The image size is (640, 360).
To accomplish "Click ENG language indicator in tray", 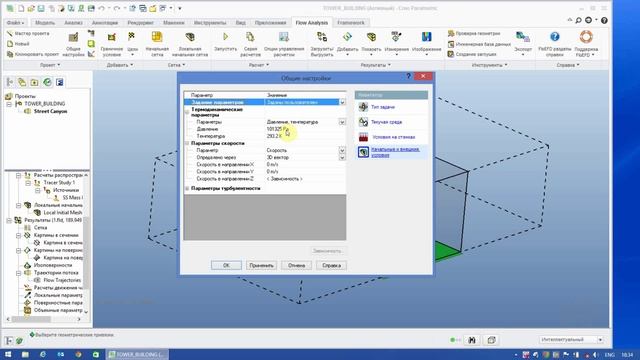I will point(609,355).
